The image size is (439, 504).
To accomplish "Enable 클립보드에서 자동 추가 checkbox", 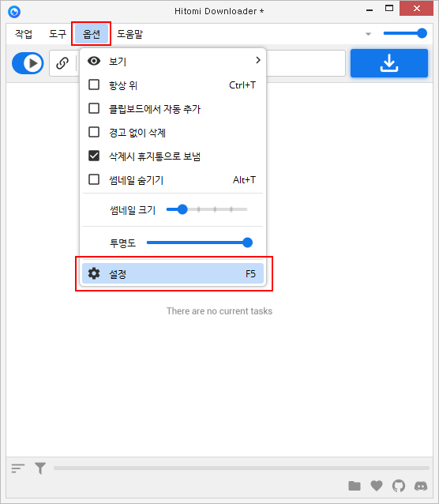I will (94, 108).
